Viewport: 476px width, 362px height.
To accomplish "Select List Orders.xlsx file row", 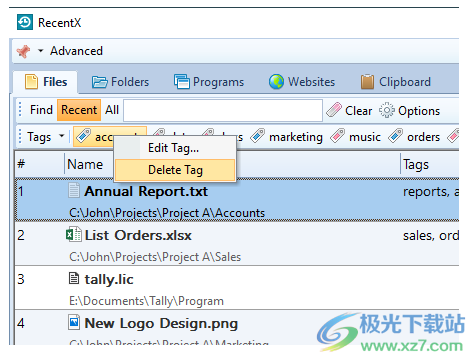I will tap(237, 244).
